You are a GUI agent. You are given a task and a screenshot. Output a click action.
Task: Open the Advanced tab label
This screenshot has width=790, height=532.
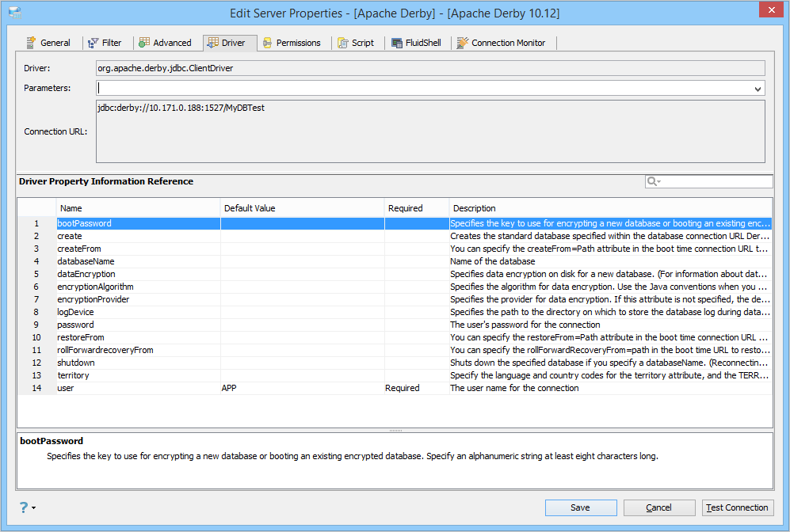(x=172, y=43)
